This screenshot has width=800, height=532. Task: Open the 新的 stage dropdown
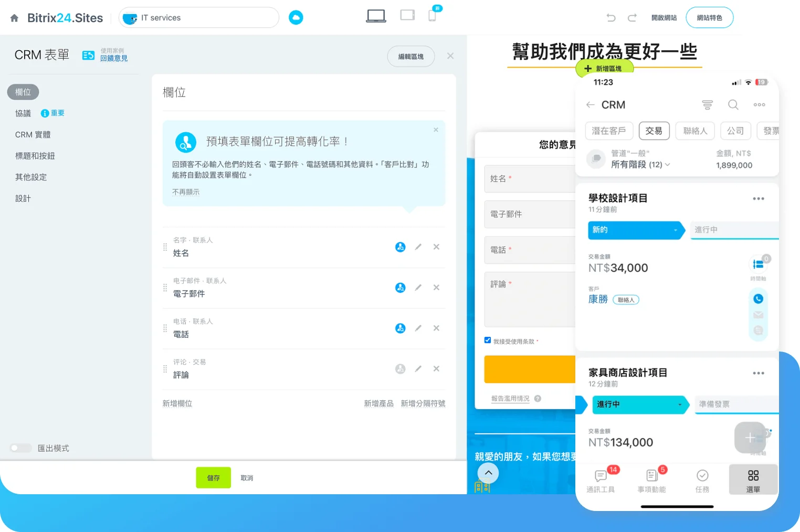point(676,230)
